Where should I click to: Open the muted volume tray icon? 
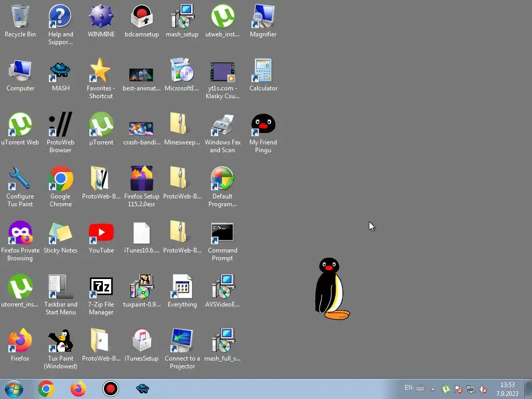(483, 389)
